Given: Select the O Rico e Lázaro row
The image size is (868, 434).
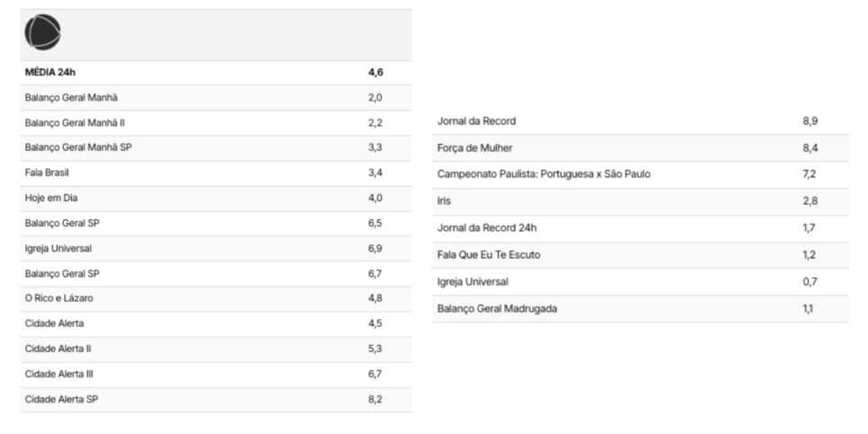Looking at the screenshot, I should [x=60, y=298].
